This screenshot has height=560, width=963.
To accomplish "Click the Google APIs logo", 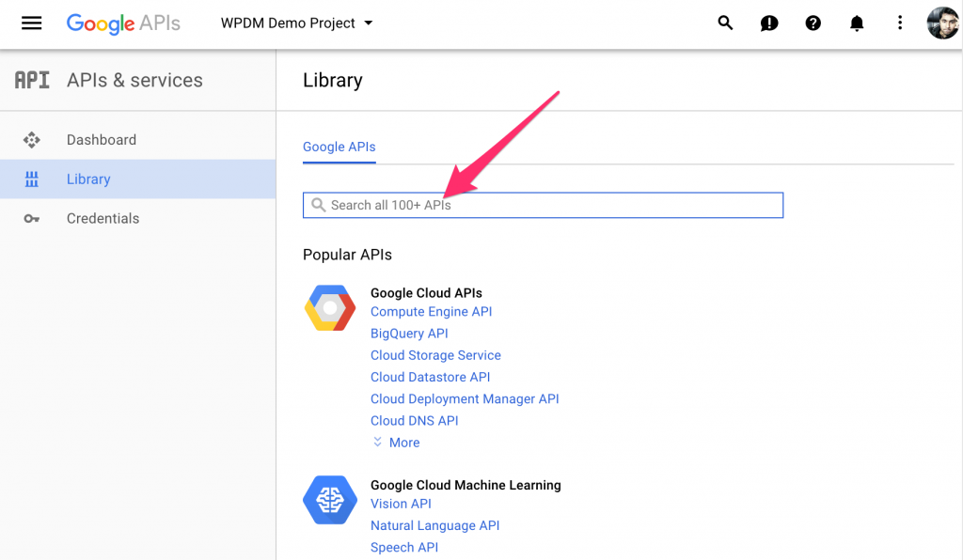I will (123, 23).
